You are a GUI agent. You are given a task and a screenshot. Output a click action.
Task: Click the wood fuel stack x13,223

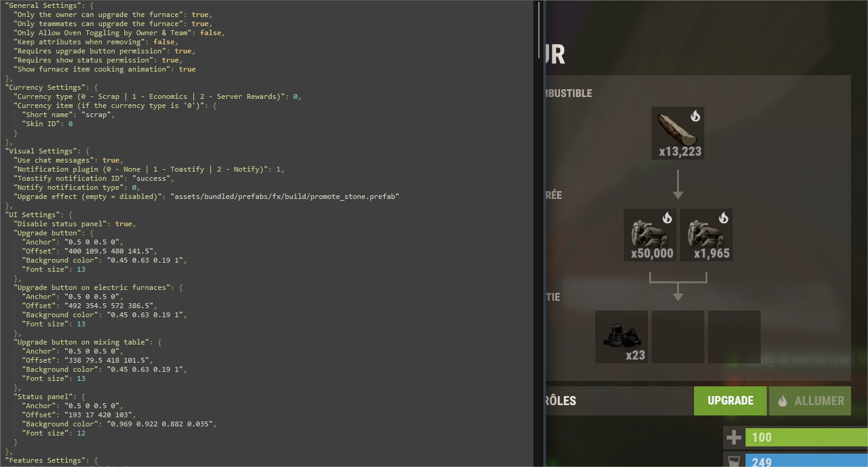click(x=678, y=133)
